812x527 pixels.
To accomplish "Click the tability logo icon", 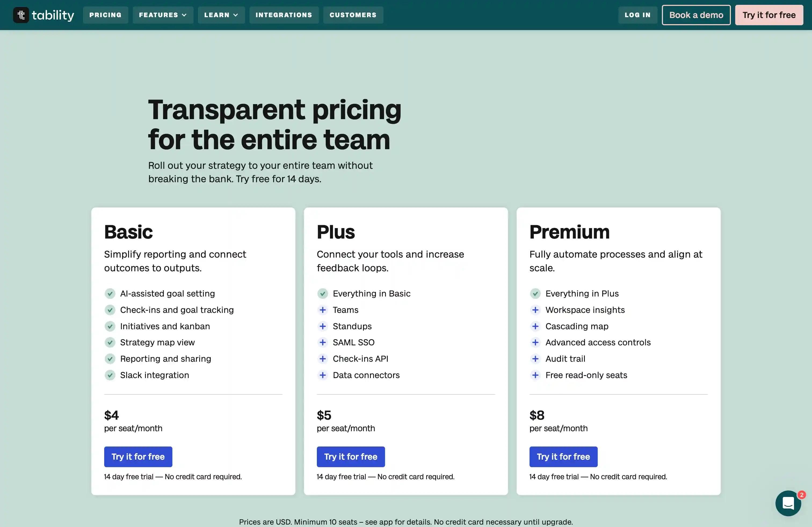I will (20, 15).
